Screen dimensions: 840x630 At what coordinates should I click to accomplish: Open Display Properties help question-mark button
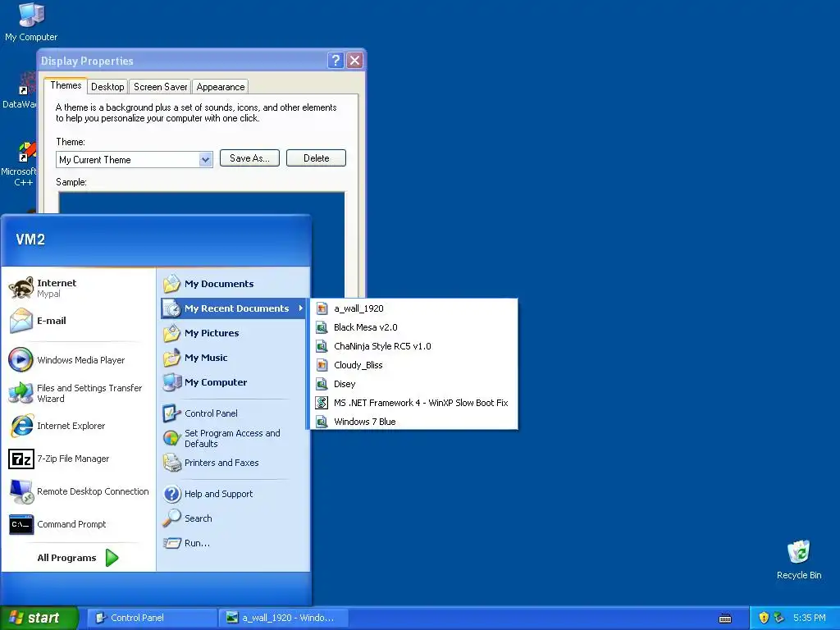(336, 60)
